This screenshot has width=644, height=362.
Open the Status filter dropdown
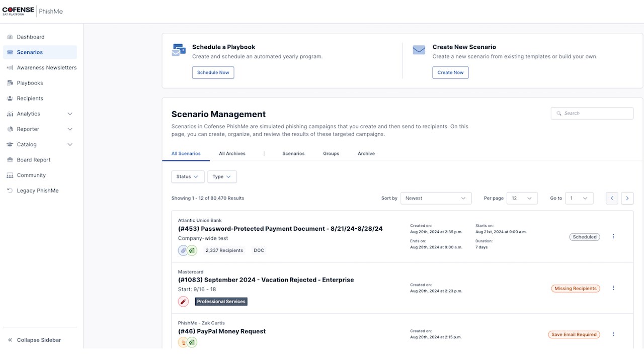coord(188,176)
